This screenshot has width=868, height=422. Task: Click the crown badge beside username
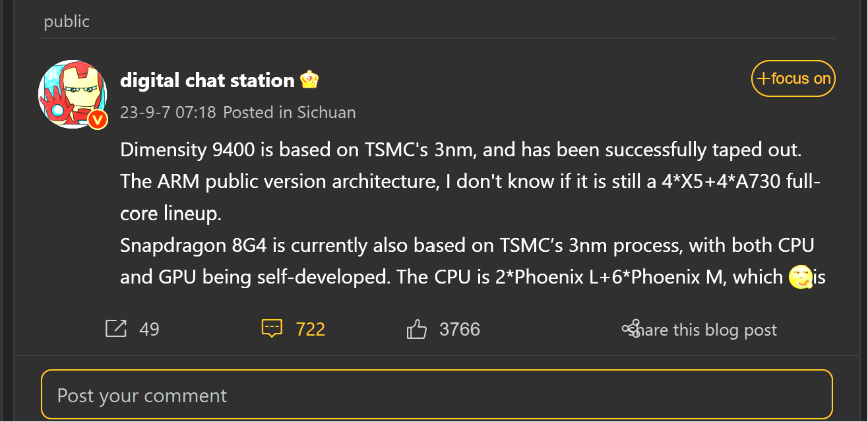pyautogui.click(x=309, y=80)
